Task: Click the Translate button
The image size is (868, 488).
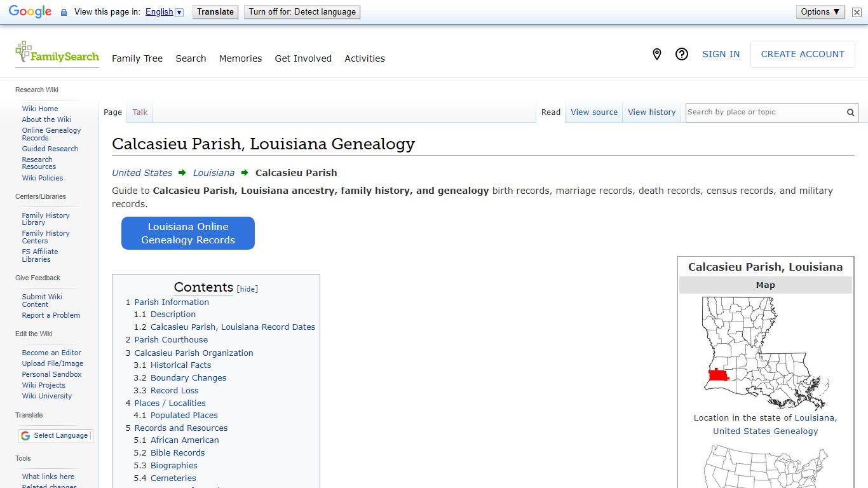Action: click(x=215, y=12)
